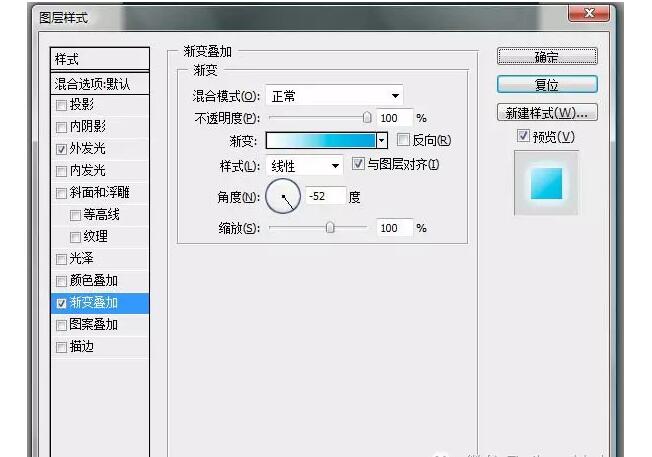Enable the 描边 stroke checkbox
Image resolution: width=652 pixels, height=457 pixels.
[x=61, y=347]
